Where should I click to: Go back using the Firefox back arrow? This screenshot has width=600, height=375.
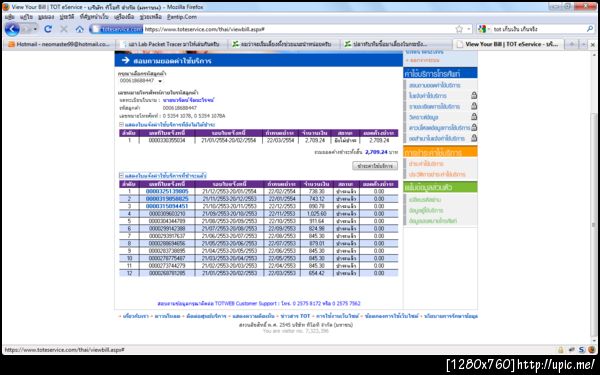(x=12, y=29)
